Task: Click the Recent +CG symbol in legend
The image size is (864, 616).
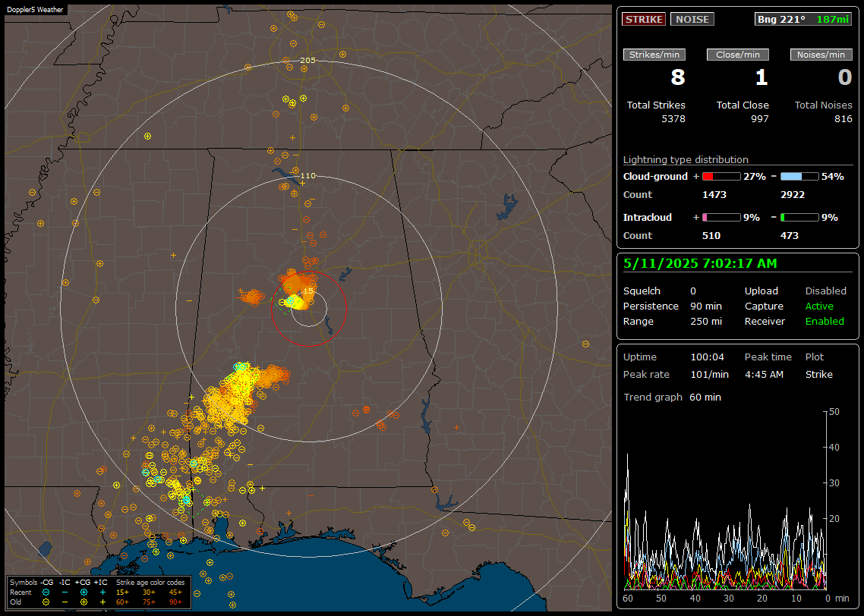Action: click(84, 592)
